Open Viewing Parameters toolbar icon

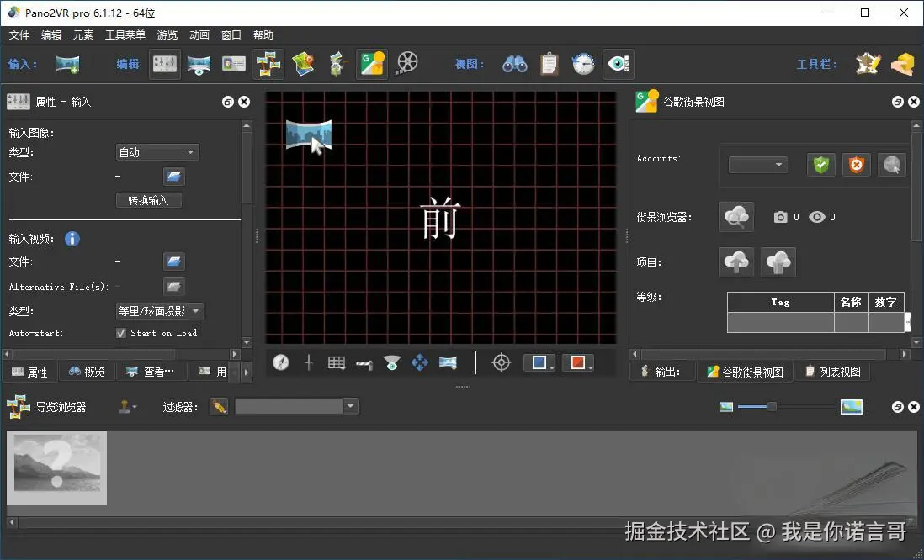pos(199,64)
